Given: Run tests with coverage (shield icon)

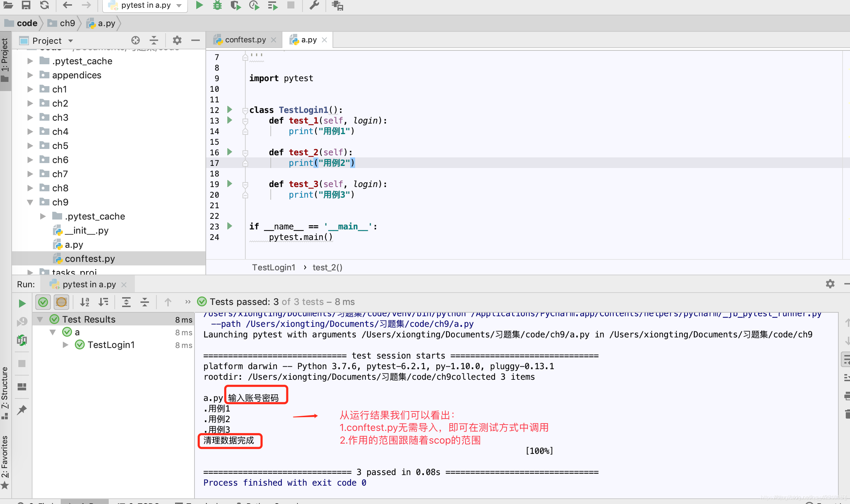Looking at the screenshot, I should click(235, 6).
